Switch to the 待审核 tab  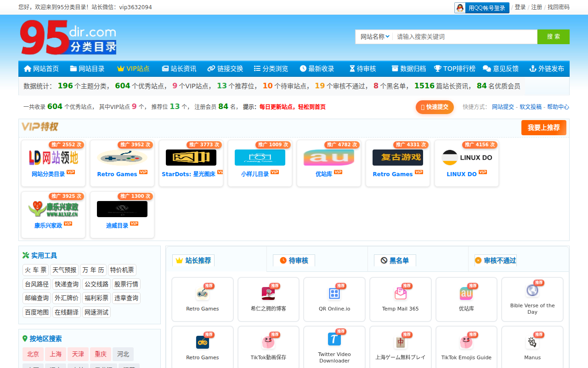(294, 261)
